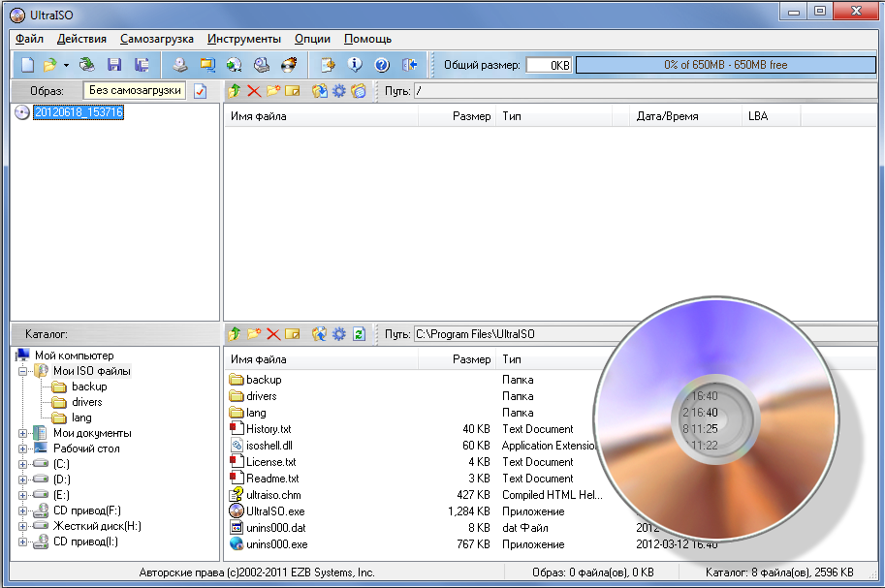Click the Rename icon in catalog pane toolbar
This screenshot has width=885, height=588.
click(293, 334)
